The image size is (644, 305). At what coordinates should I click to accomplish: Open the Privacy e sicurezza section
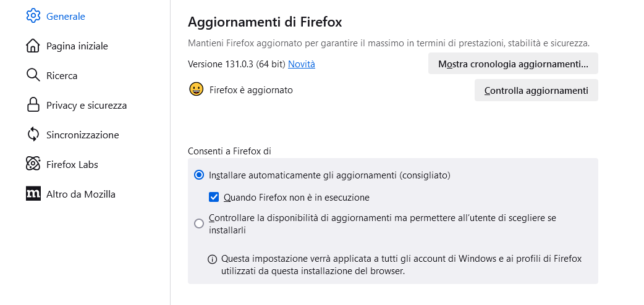(x=86, y=105)
